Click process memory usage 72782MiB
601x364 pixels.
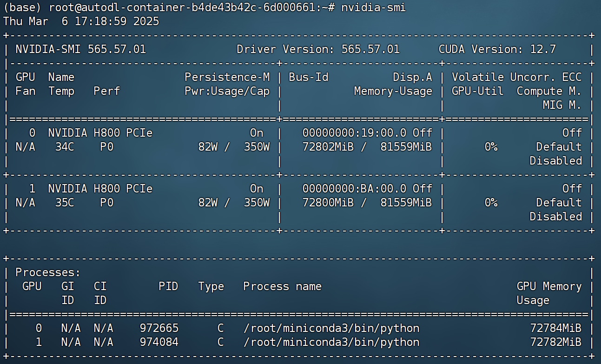(556, 342)
